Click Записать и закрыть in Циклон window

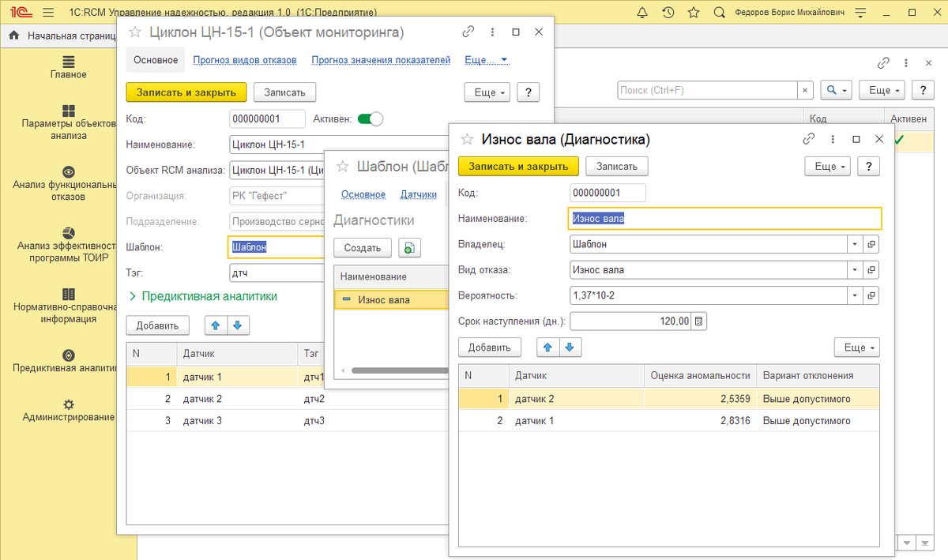(x=186, y=92)
